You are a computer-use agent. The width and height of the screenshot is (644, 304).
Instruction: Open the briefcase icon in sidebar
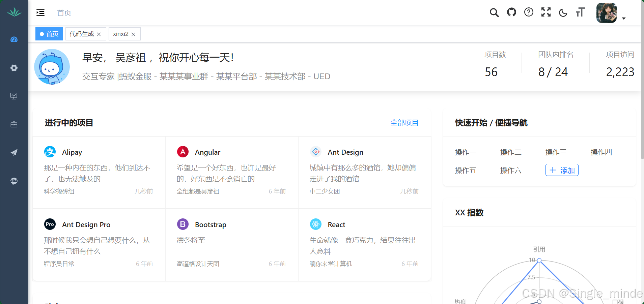(x=14, y=124)
